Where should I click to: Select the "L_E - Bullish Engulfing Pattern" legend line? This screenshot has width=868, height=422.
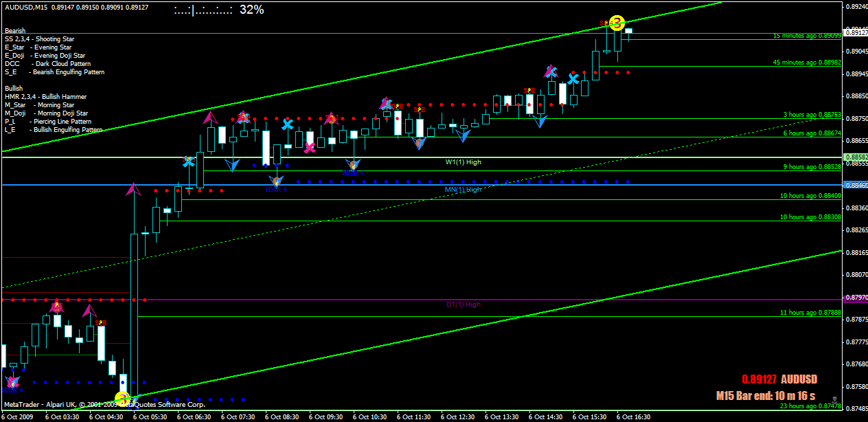tap(54, 130)
